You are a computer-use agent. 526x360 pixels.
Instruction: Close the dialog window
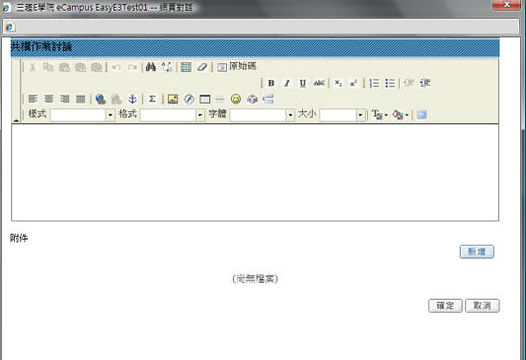(x=507, y=5)
